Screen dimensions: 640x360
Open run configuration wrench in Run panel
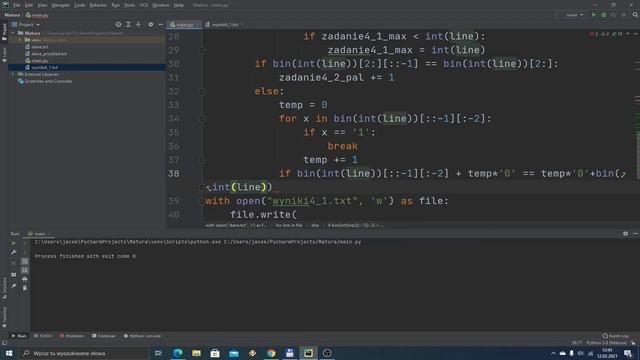(14, 252)
